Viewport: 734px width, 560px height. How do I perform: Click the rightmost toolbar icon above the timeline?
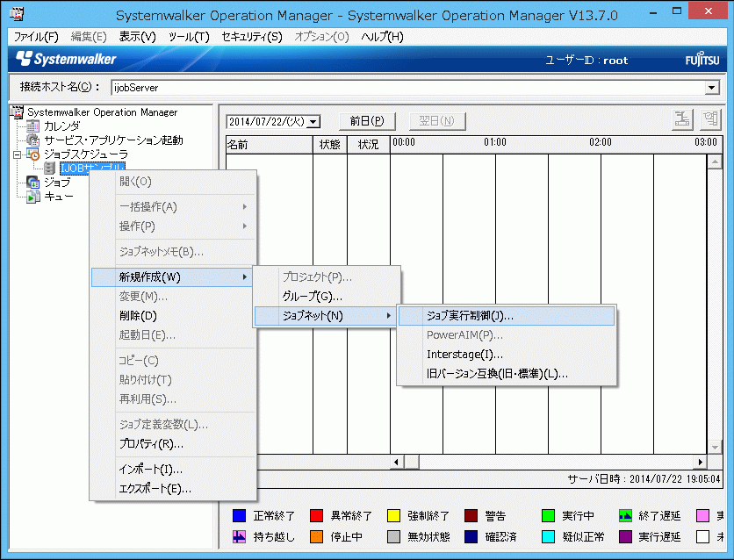coord(710,120)
